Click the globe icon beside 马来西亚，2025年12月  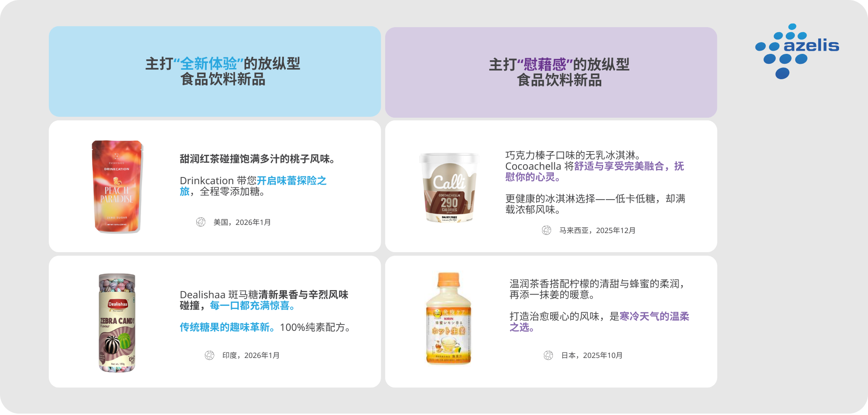[x=547, y=230]
